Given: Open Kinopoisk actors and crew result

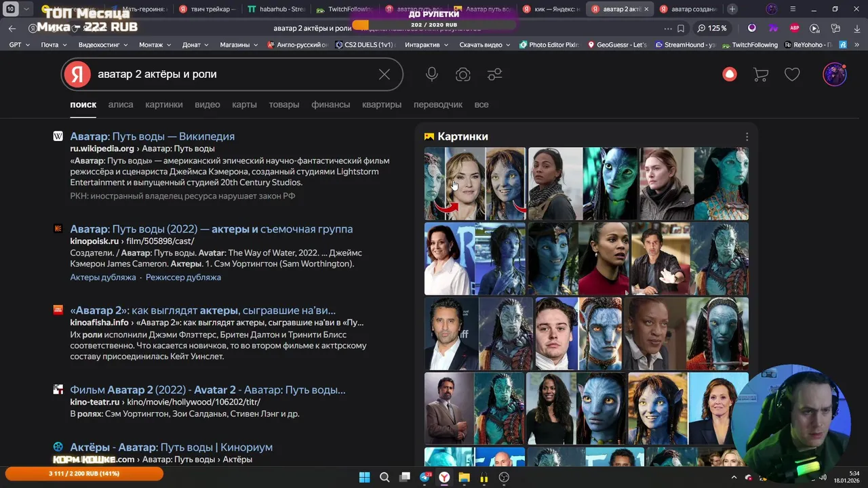Looking at the screenshot, I should [211, 229].
